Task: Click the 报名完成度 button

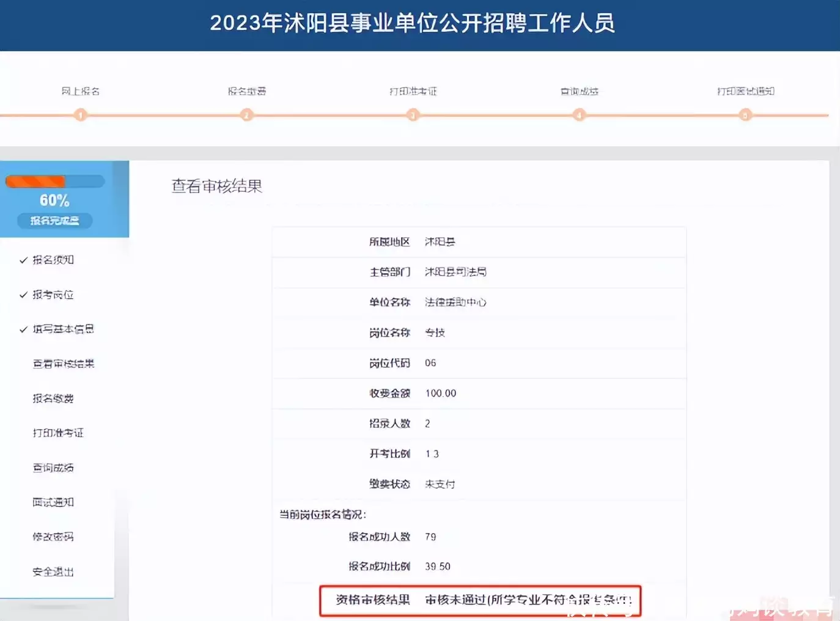Action: (54, 221)
